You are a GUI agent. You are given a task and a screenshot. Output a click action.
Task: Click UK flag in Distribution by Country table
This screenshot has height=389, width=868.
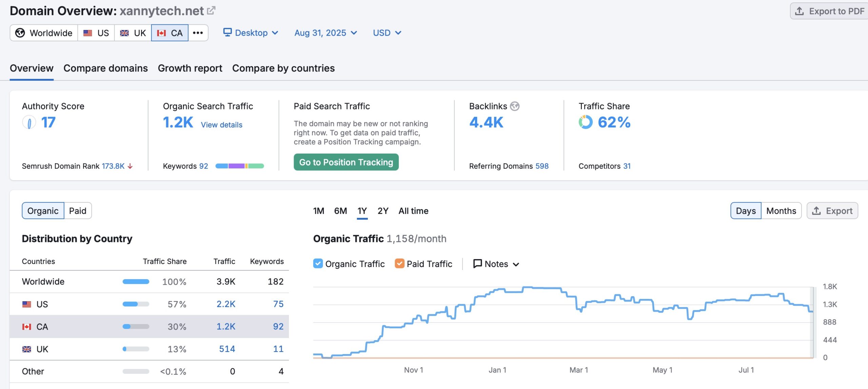[x=27, y=349]
